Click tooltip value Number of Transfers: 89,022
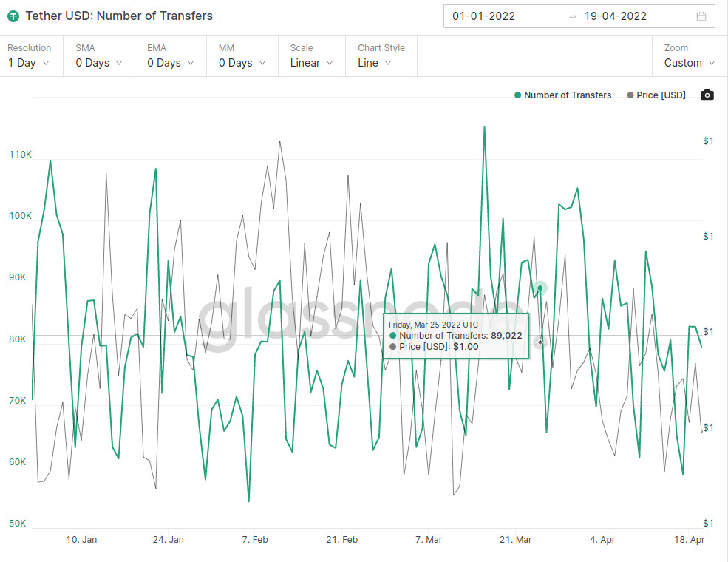Image resolution: width=728 pixels, height=562 pixels. coord(455,335)
